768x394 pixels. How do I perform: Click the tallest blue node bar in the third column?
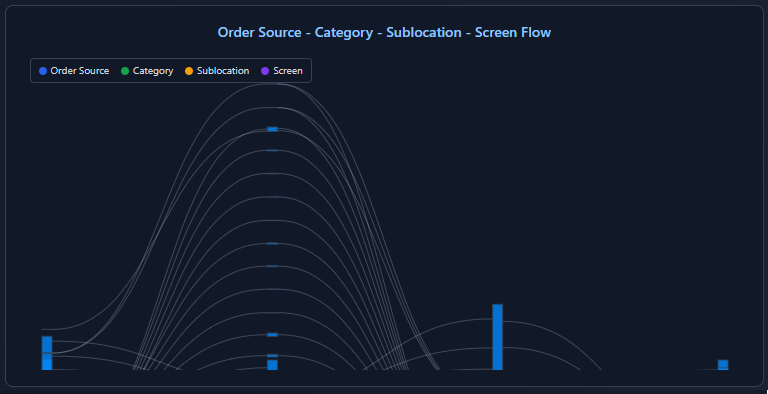point(498,337)
